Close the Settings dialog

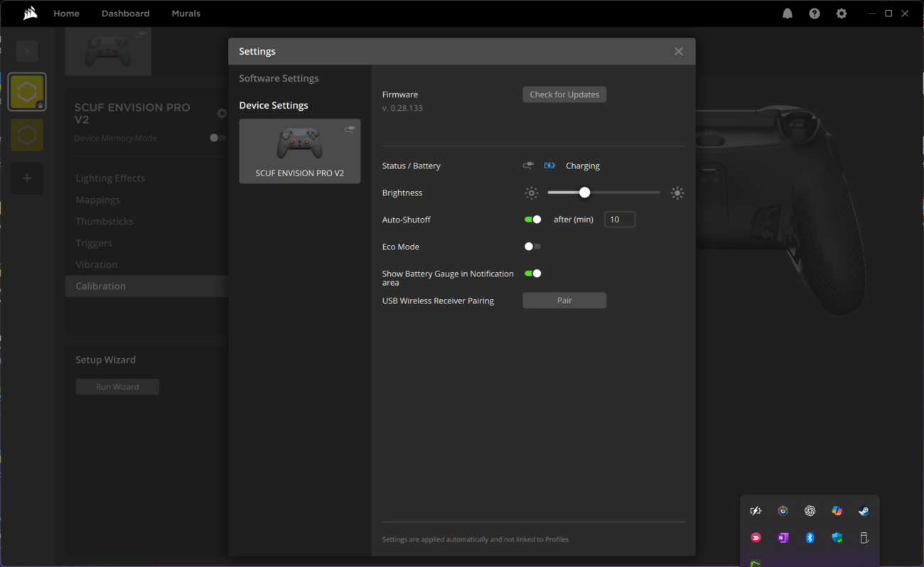679,51
